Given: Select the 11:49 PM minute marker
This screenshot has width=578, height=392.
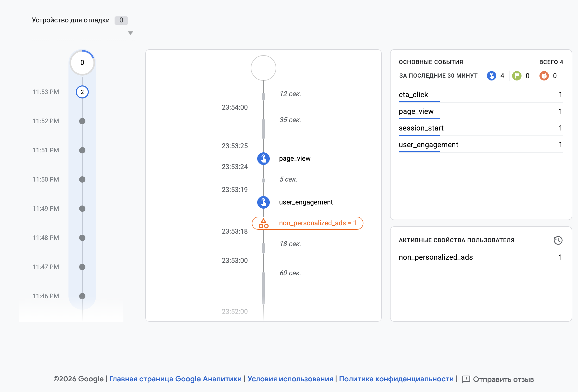Looking at the screenshot, I should point(82,209).
